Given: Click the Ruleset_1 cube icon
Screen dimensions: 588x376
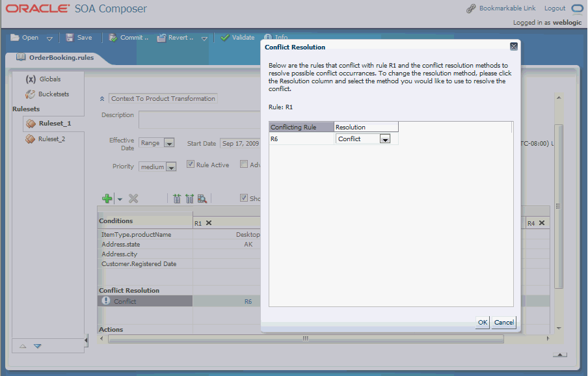Looking at the screenshot, I should pyautogui.click(x=31, y=124).
